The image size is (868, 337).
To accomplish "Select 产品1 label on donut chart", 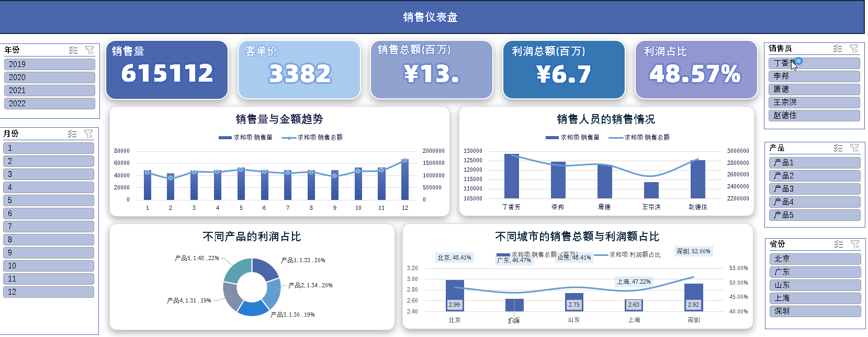I will point(303,260).
